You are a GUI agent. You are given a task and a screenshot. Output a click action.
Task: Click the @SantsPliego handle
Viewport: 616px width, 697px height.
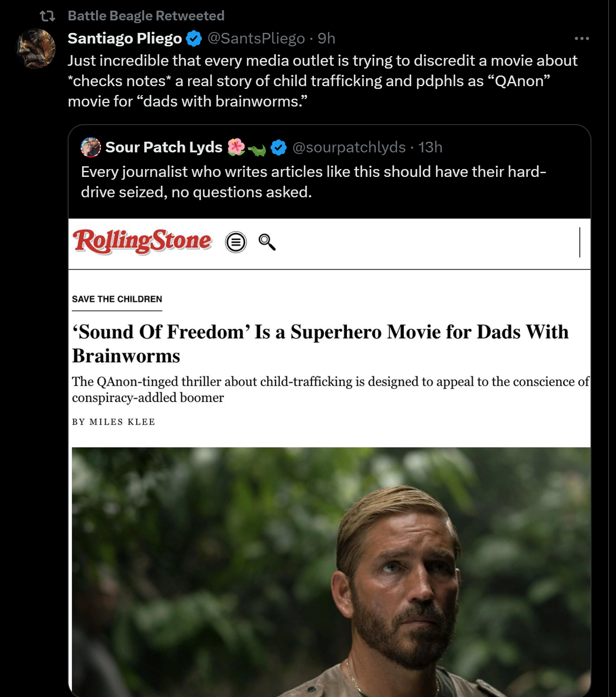256,38
